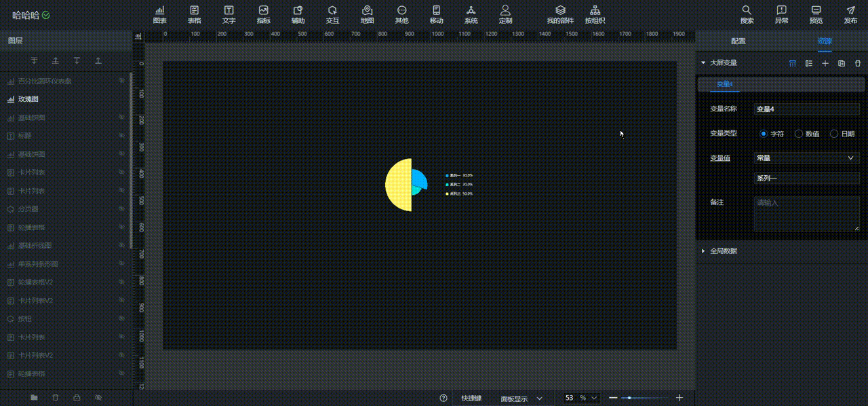Click the 快捷键 shortcuts button
Viewport: 868px width, 406px height.
click(x=471, y=399)
